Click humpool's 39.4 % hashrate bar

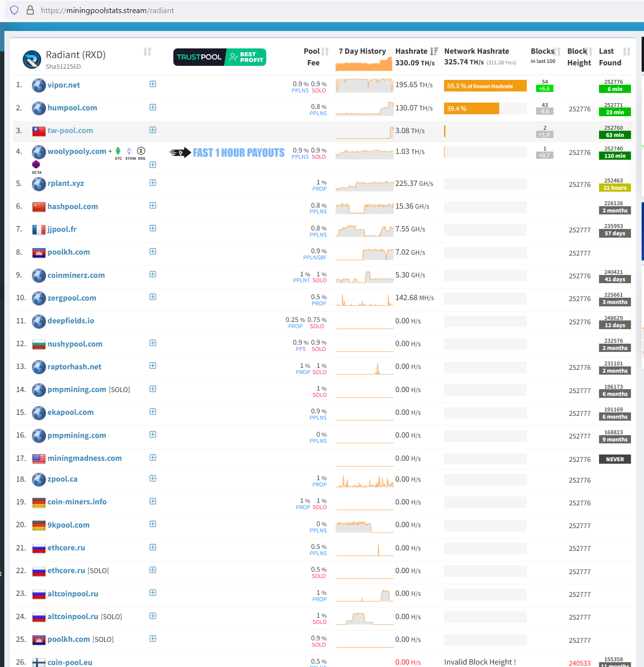471,108
